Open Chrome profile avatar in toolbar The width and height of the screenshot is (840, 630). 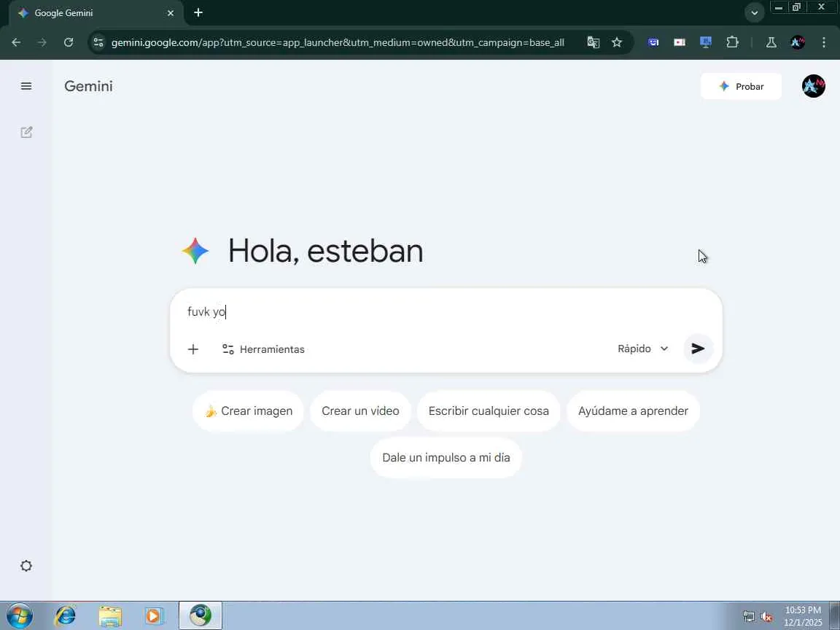798,42
